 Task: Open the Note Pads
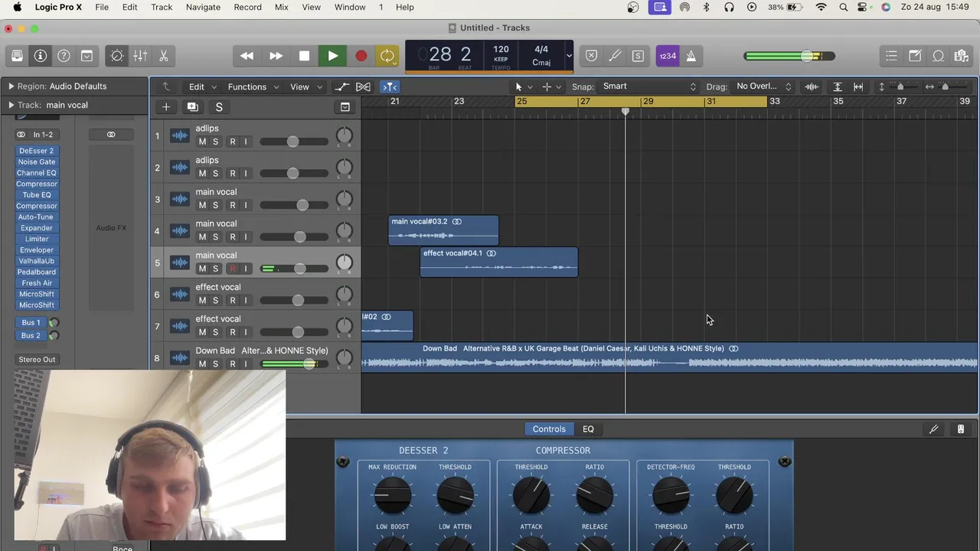point(915,56)
